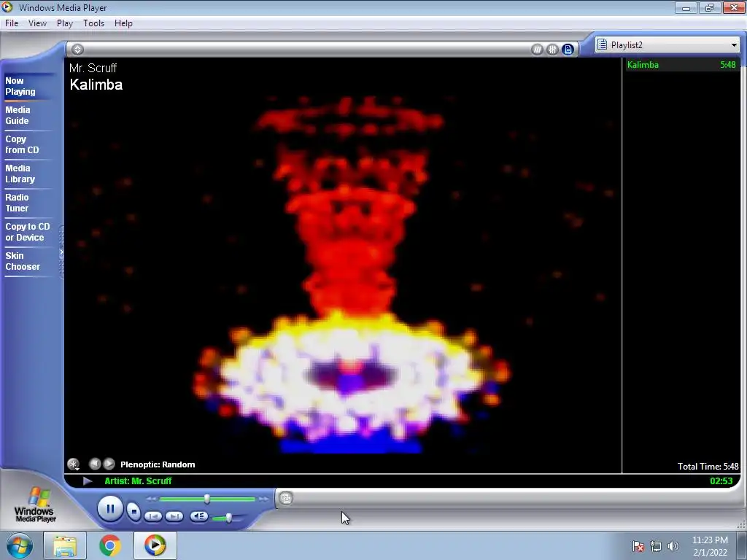Go to Copy to CD or Device

(x=27, y=232)
